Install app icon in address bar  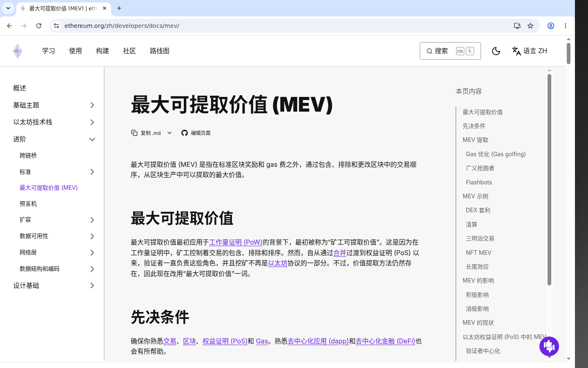click(517, 26)
